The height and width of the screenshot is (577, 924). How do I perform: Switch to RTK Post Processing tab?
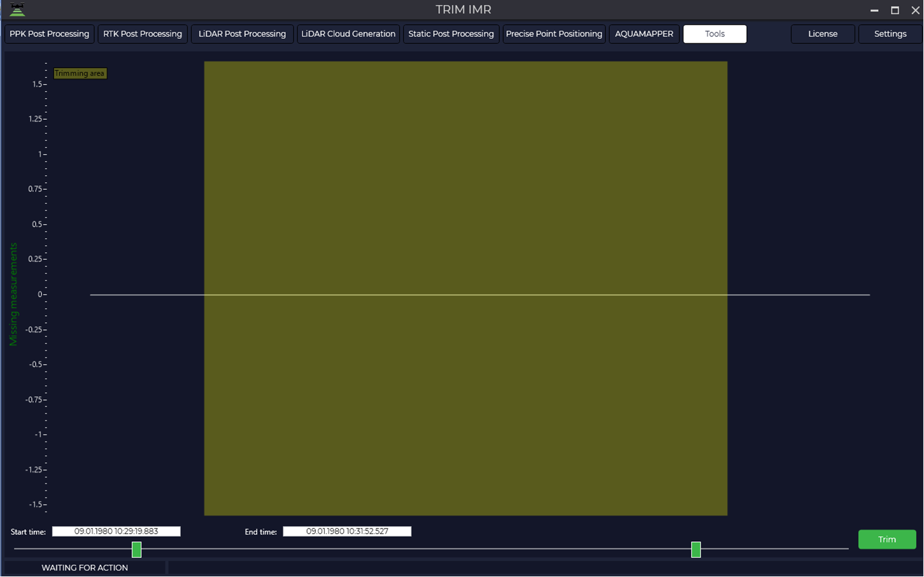coord(143,34)
